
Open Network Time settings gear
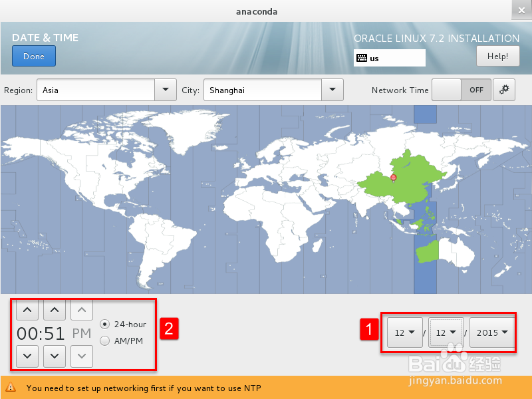pos(504,90)
